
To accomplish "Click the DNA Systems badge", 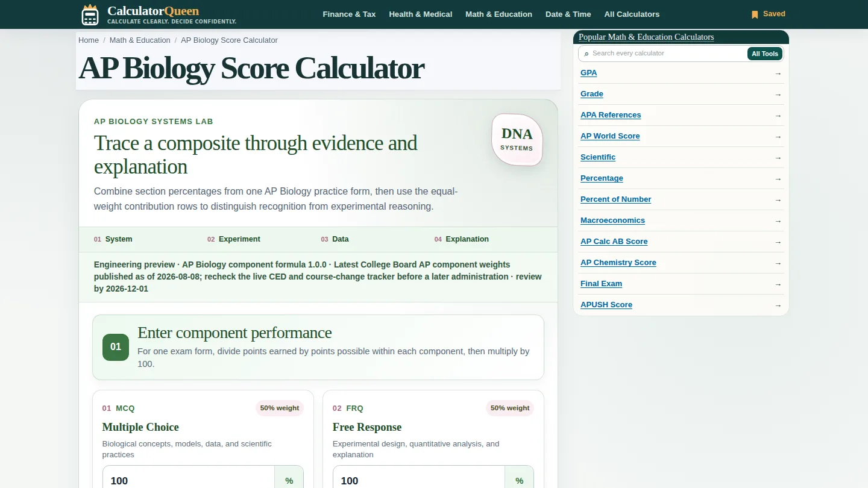I will pyautogui.click(x=517, y=139).
